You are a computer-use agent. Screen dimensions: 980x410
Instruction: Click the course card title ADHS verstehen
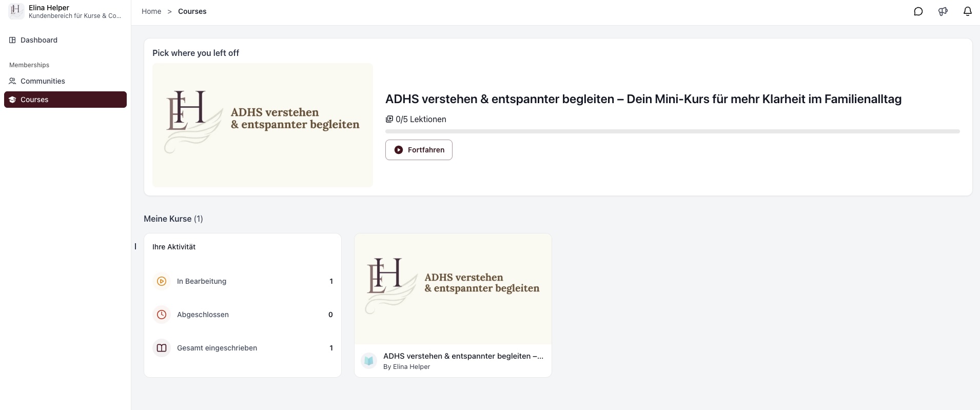[463, 356]
